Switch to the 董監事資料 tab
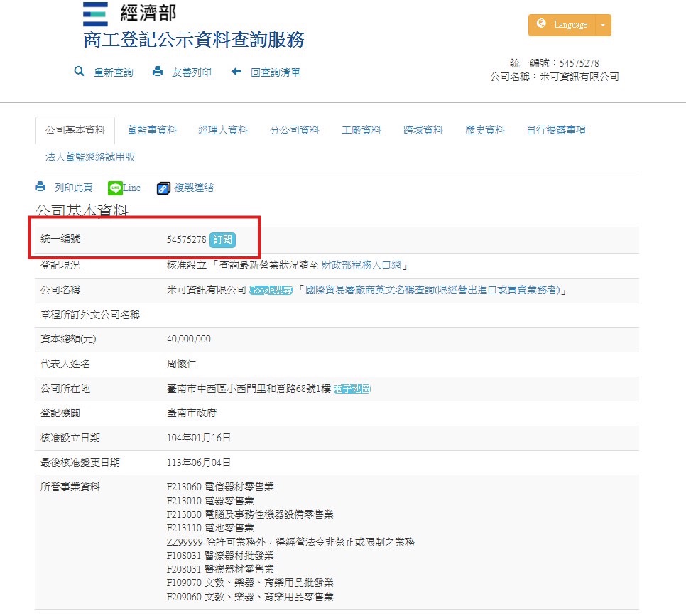Viewport: 686px width, 616px height. 152,130
